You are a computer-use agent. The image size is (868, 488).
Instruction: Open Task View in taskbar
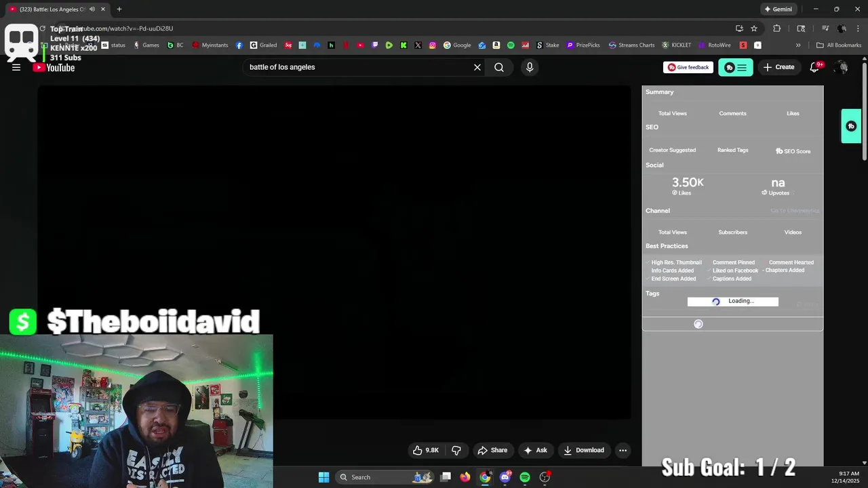tap(446, 477)
